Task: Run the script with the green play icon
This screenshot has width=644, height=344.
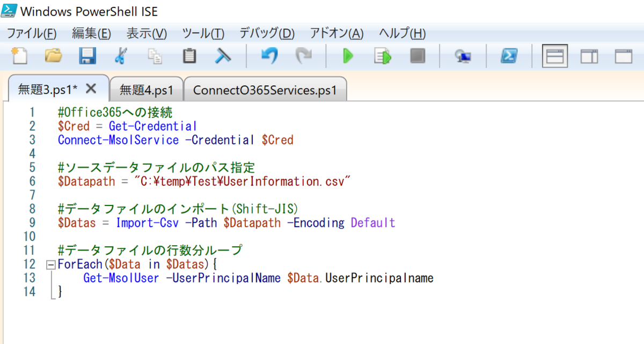Action: (348, 56)
